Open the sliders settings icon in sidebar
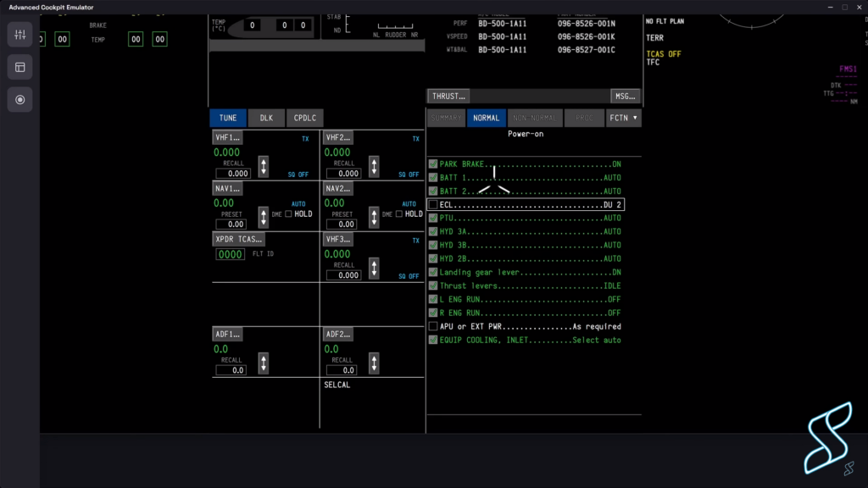Viewport: 868px width, 488px height. [20, 35]
